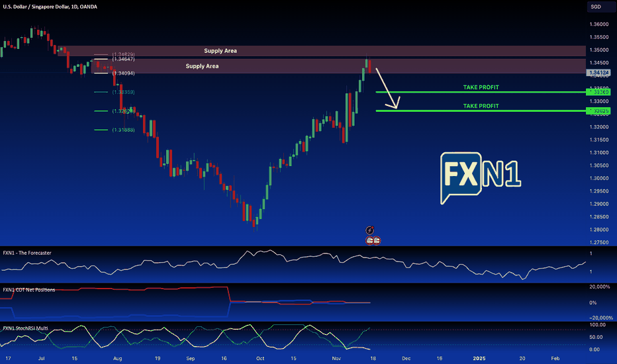Click the 100.00 StochRSI scale value

(597, 325)
